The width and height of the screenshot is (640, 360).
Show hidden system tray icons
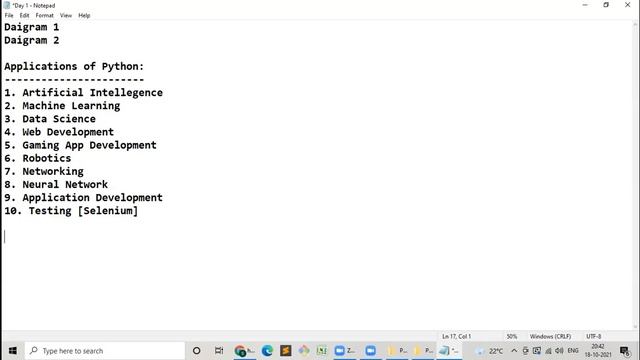click(x=514, y=351)
